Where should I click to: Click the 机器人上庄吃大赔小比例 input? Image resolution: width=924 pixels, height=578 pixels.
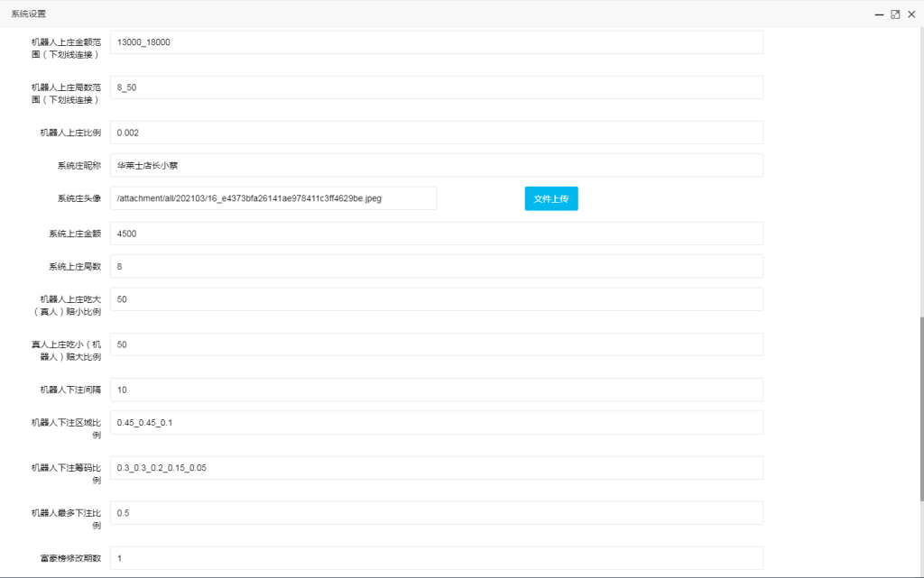click(x=436, y=299)
